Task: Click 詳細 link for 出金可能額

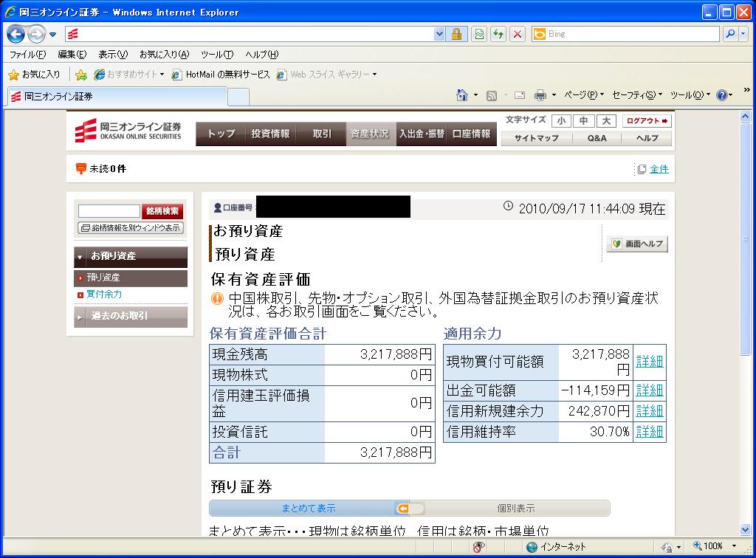Action: click(649, 390)
